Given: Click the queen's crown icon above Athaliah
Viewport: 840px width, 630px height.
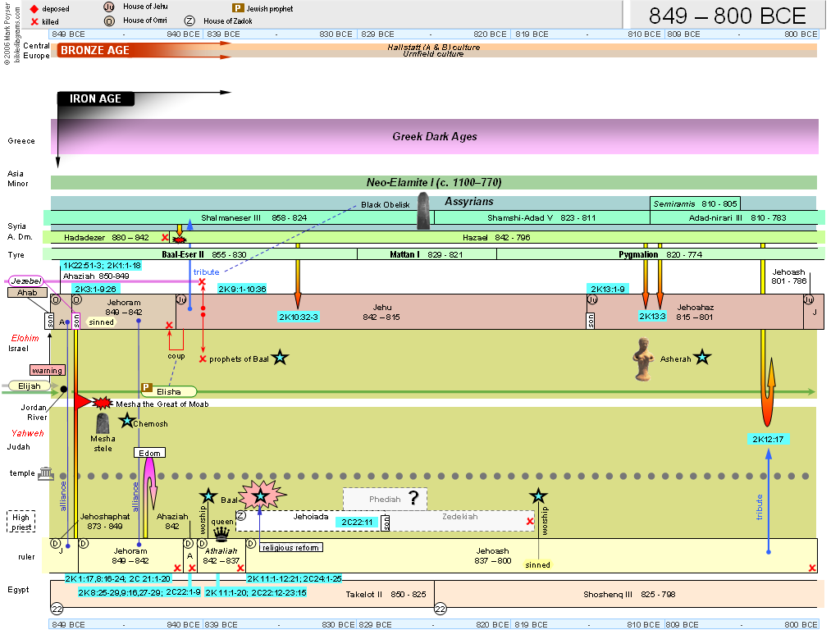Looking at the screenshot, I should pos(221,533).
